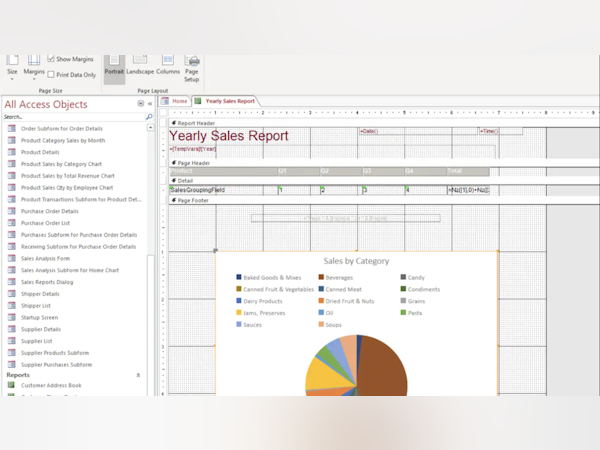Open the All Access Objects filter dropdown
Image resolution: width=600 pixels, height=450 pixels.
(141, 103)
